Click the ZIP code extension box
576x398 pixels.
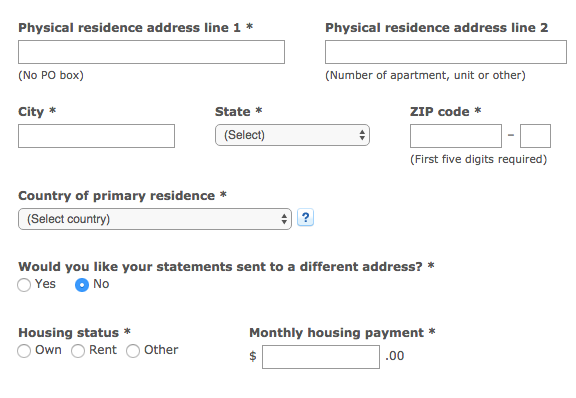coord(535,136)
